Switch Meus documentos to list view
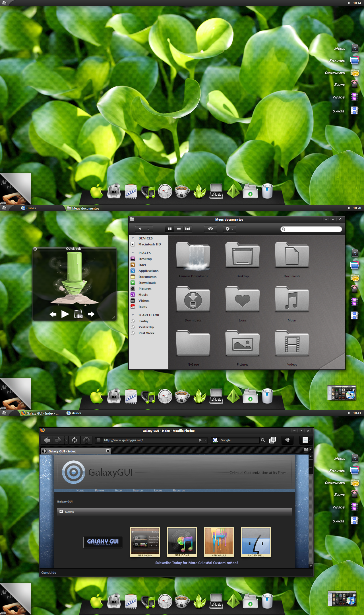Image resolution: width=364 pixels, height=615 pixels. click(x=179, y=229)
